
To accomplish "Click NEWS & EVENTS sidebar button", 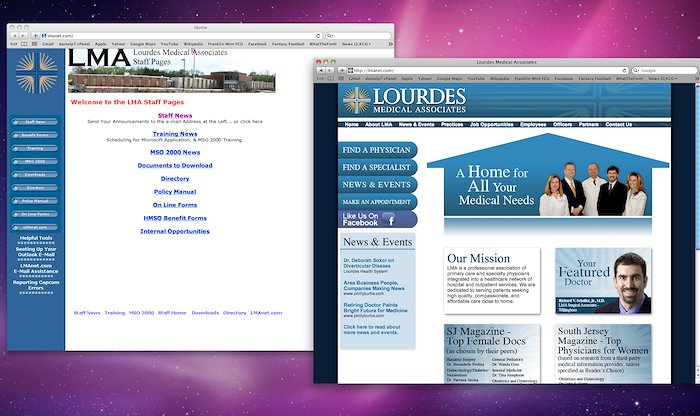I will pos(378,184).
